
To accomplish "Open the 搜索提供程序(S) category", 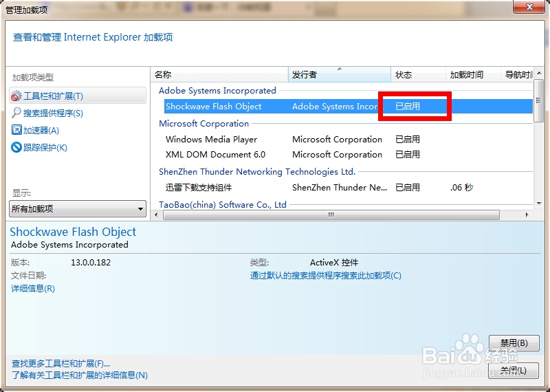I will (53, 113).
